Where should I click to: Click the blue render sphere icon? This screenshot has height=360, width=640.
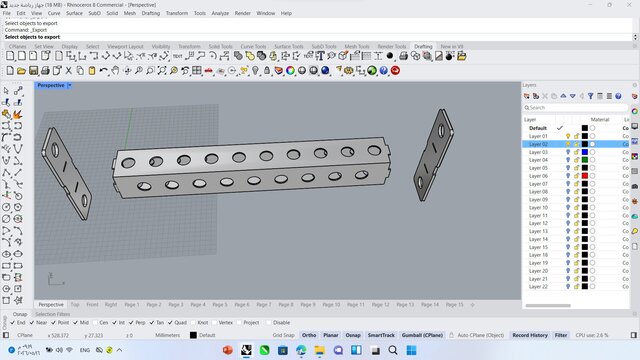(x=325, y=71)
